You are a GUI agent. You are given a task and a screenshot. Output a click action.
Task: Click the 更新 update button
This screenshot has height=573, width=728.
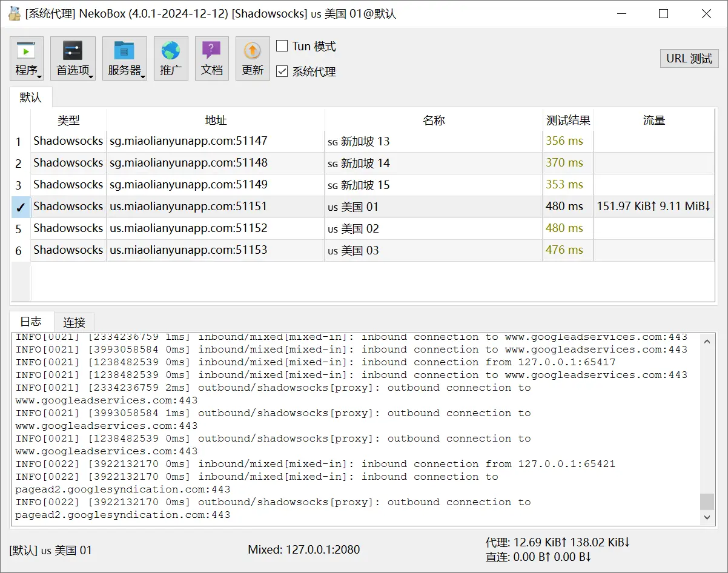(x=253, y=59)
